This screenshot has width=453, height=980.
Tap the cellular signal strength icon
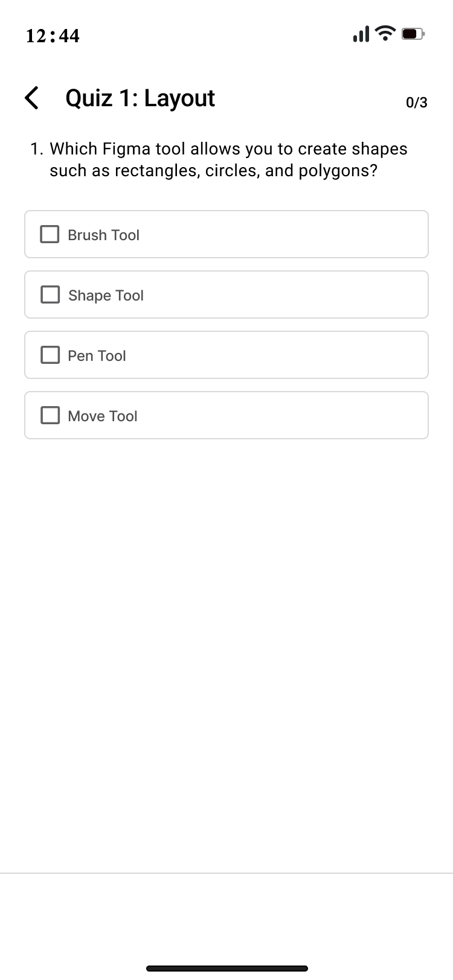tap(361, 34)
